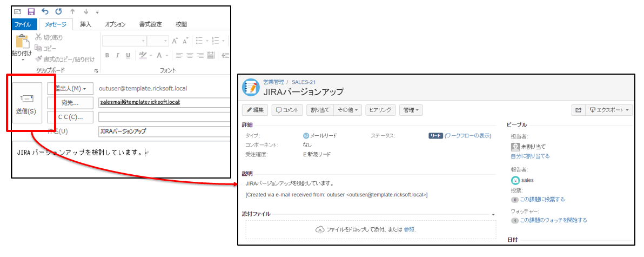This screenshot has height=257, width=644.
Task: Open the ファイル tab
Action: (25, 24)
